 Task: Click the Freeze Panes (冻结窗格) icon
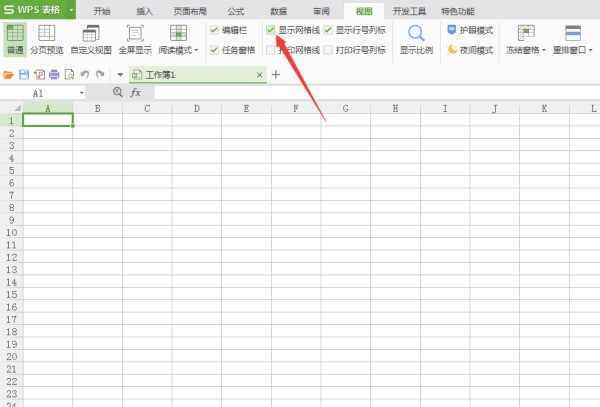pyautogui.click(x=526, y=33)
